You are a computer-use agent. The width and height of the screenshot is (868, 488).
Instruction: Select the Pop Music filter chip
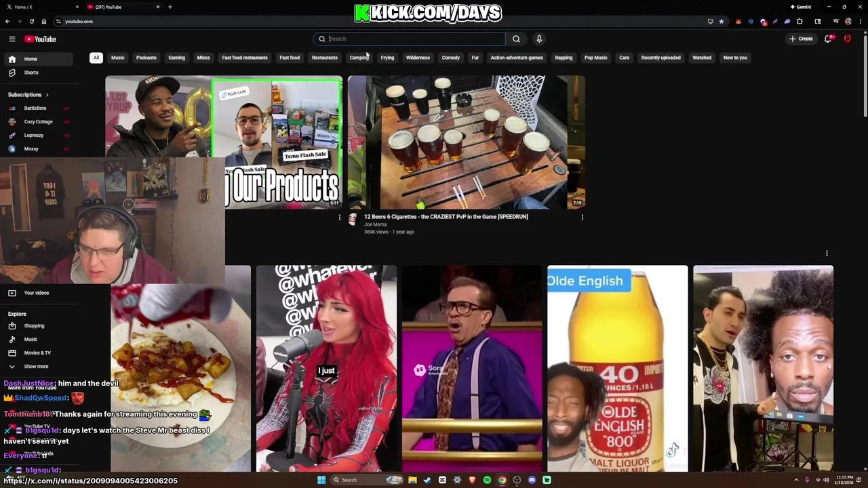coord(596,58)
